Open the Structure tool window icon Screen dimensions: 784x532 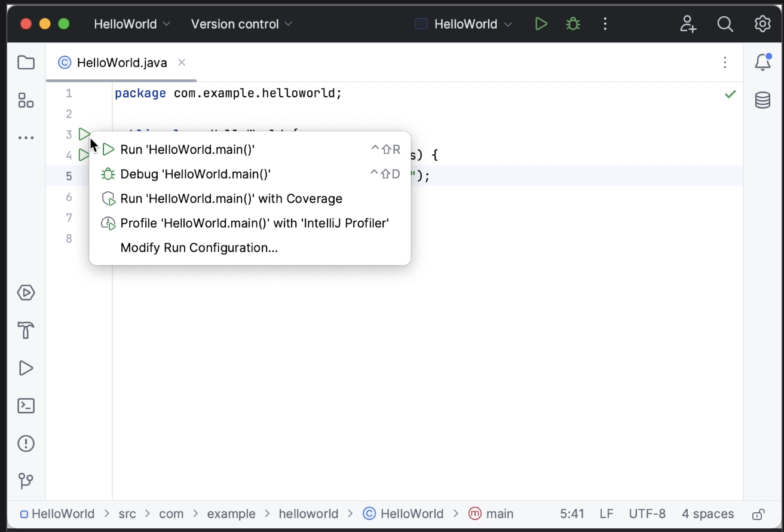[x=26, y=100]
